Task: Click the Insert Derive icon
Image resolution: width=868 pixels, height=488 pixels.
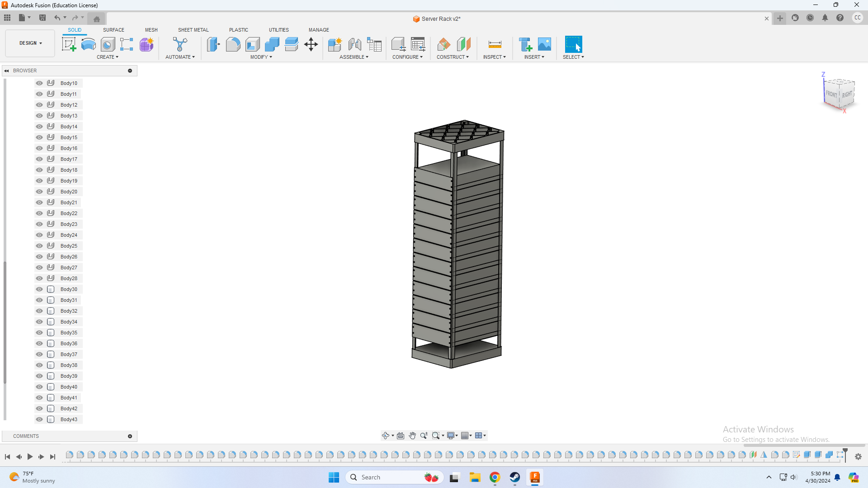Action: point(525,44)
